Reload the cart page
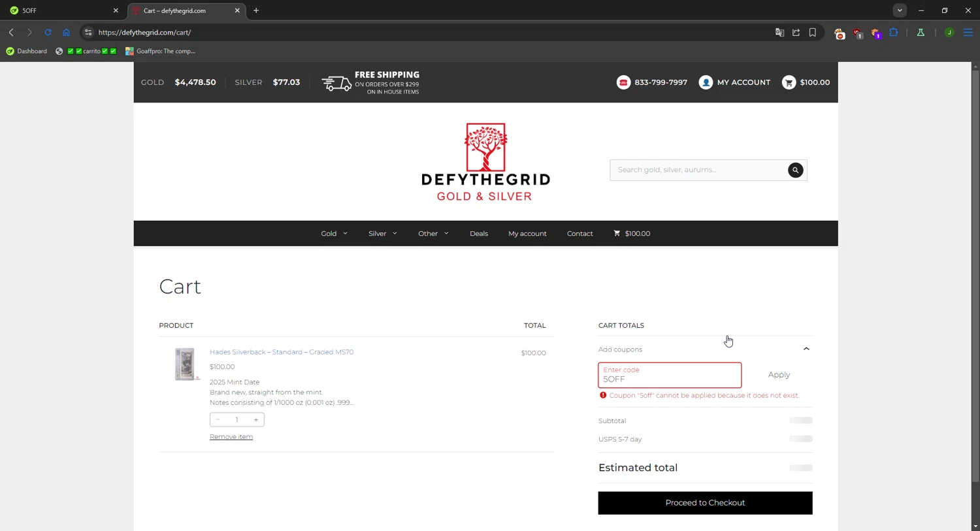This screenshot has height=531, width=980. (48, 32)
